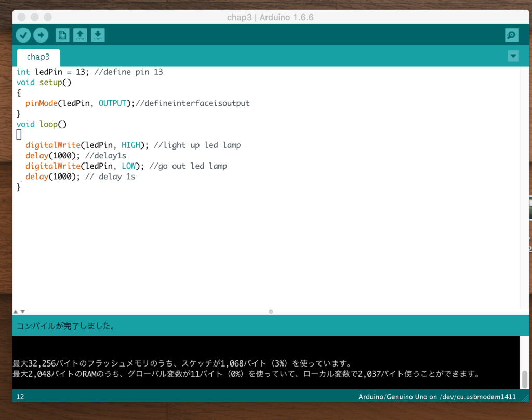Image resolution: width=532 pixels, height=420 pixels.
Task: Select the chap3 sketch tab
Action: pos(38,57)
